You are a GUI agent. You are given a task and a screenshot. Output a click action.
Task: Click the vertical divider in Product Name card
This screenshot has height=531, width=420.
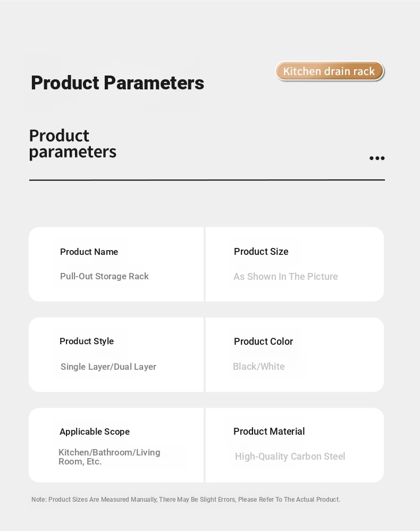click(x=204, y=264)
